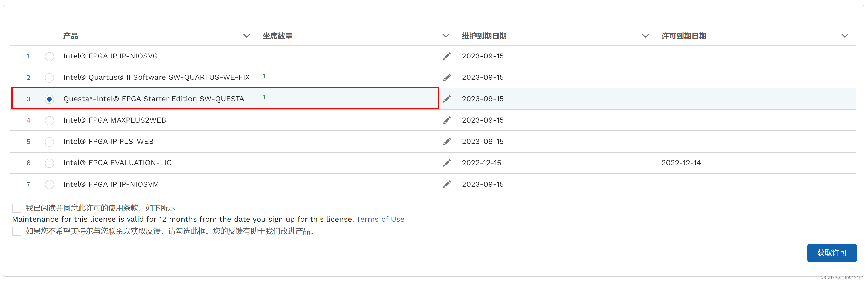868x282 pixels.
Task: Click the 坐席数量 column header
Action: pyautogui.click(x=278, y=36)
